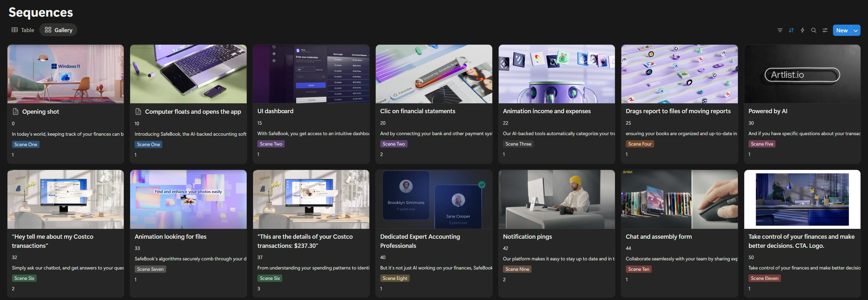Click Scene Seven tag on Animation looking card
The height and width of the screenshot is (300, 868).
[x=150, y=269]
